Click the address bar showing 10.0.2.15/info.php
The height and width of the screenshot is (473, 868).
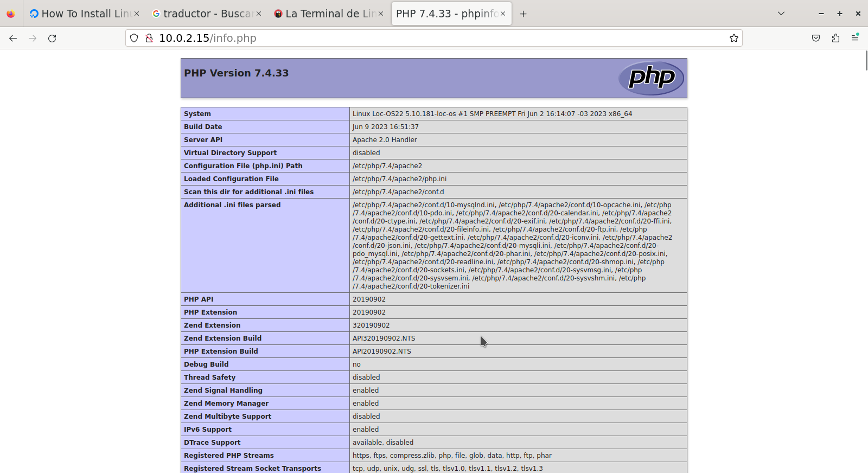(x=434, y=38)
